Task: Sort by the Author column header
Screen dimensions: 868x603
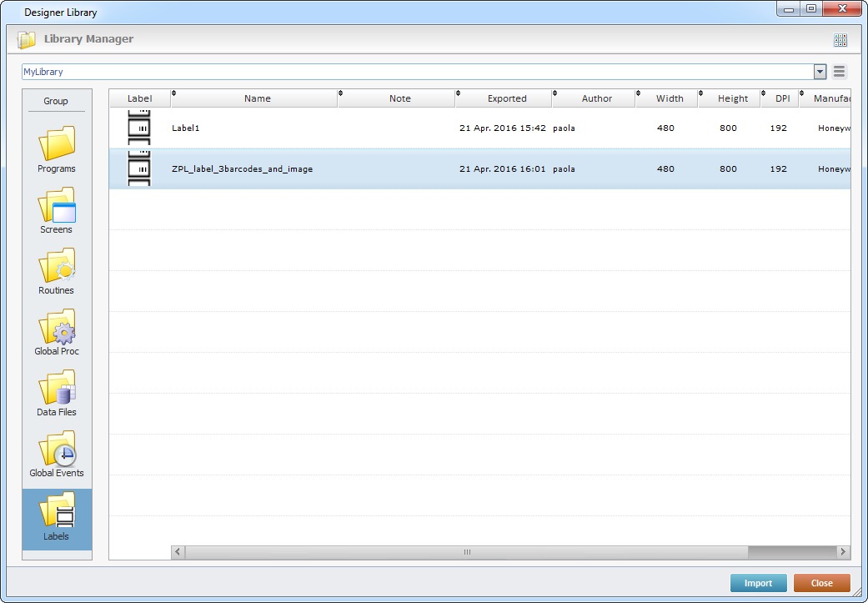Action: pyautogui.click(x=596, y=98)
